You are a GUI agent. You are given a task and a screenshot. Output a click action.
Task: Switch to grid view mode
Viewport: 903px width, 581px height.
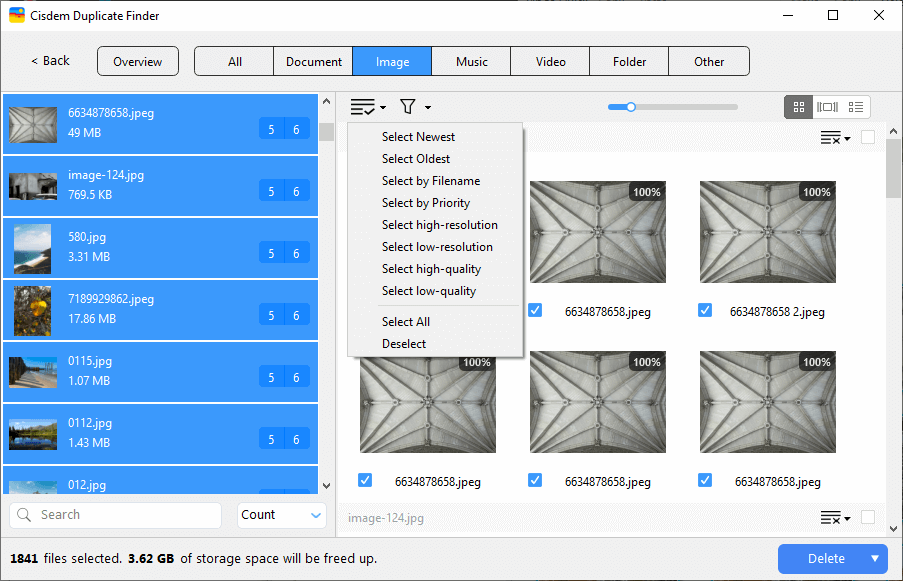pyautogui.click(x=798, y=107)
